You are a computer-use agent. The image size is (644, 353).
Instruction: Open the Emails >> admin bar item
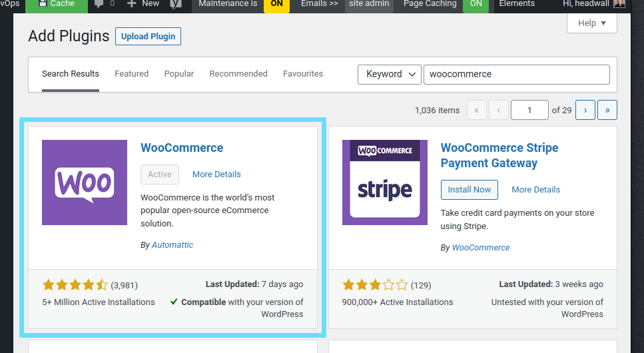[320, 4]
